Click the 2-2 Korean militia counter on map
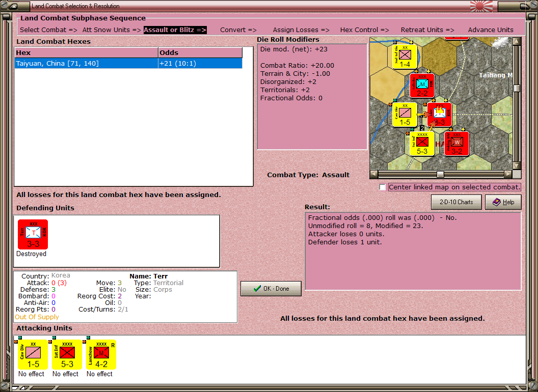The image size is (538, 392). tap(422, 86)
